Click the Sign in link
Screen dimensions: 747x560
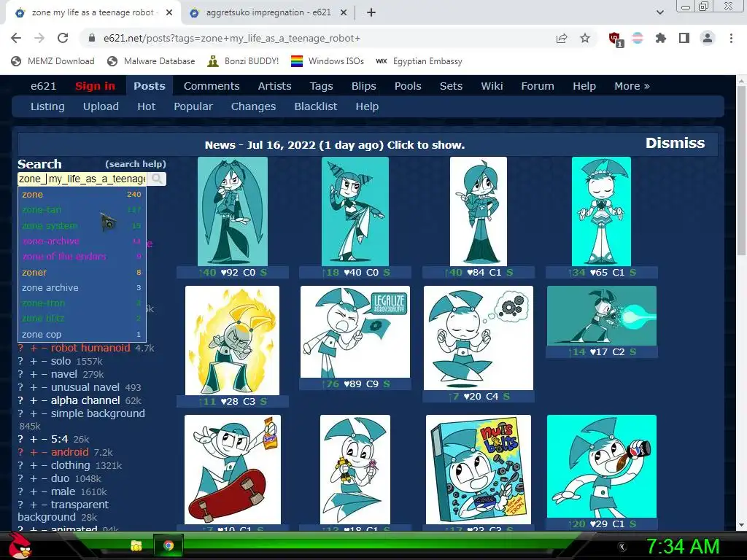[95, 86]
